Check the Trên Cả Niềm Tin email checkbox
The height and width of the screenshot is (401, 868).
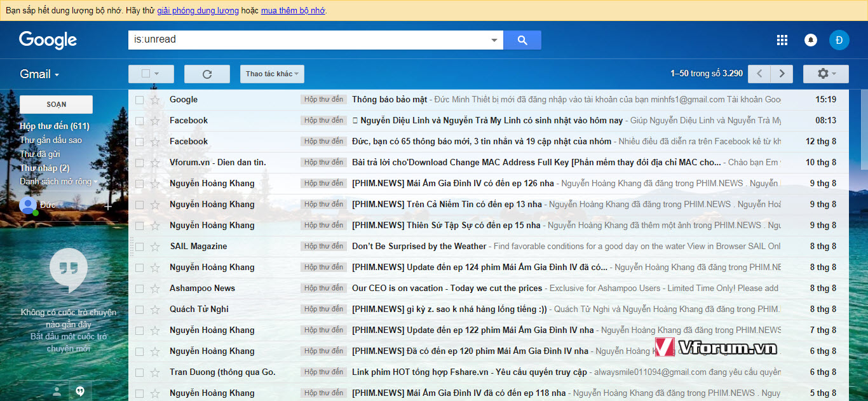click(x=139, y=205)
